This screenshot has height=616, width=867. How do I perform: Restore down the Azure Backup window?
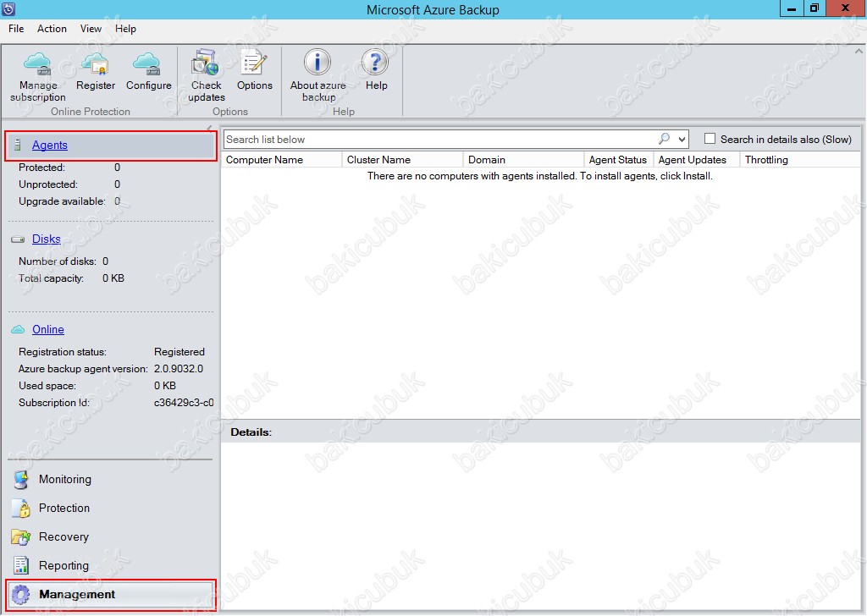tap(815, 8)
